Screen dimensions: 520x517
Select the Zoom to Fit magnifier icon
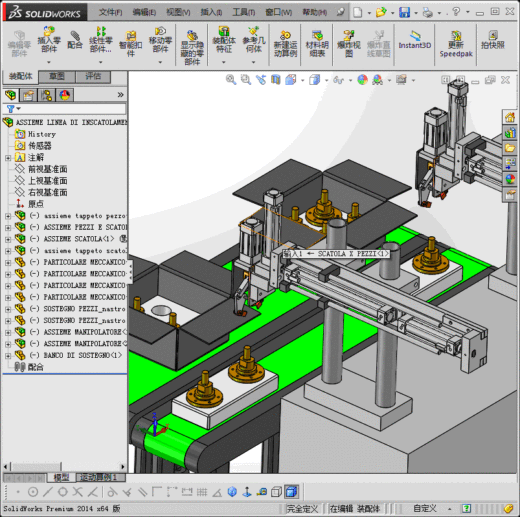point(231,80)
